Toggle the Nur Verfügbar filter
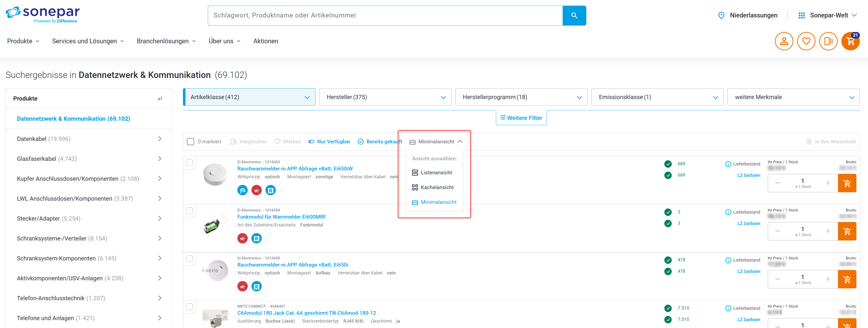This screenshot has width=868, height=328. pos(329,142)
